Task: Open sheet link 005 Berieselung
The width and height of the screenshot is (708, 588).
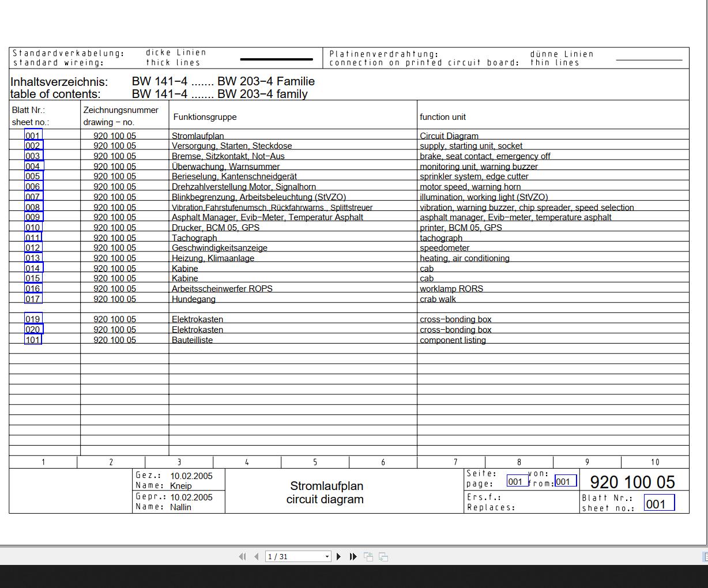Action: pos(33,176)
